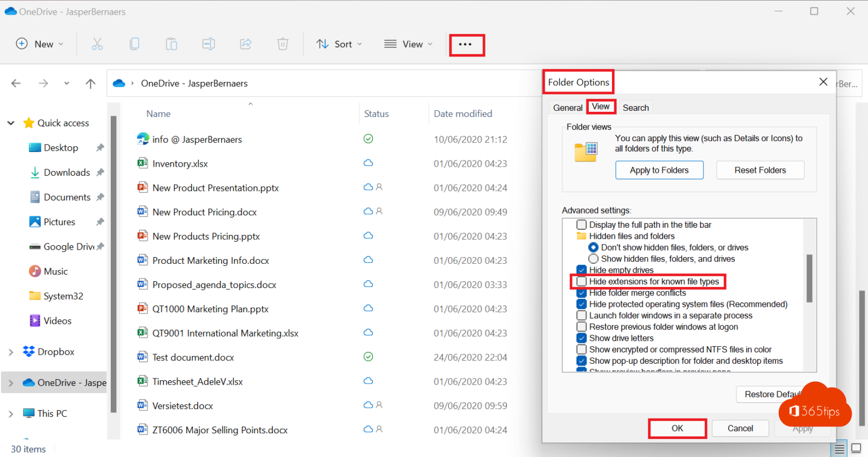Expand This PC in the sidebar

(11, 413)
